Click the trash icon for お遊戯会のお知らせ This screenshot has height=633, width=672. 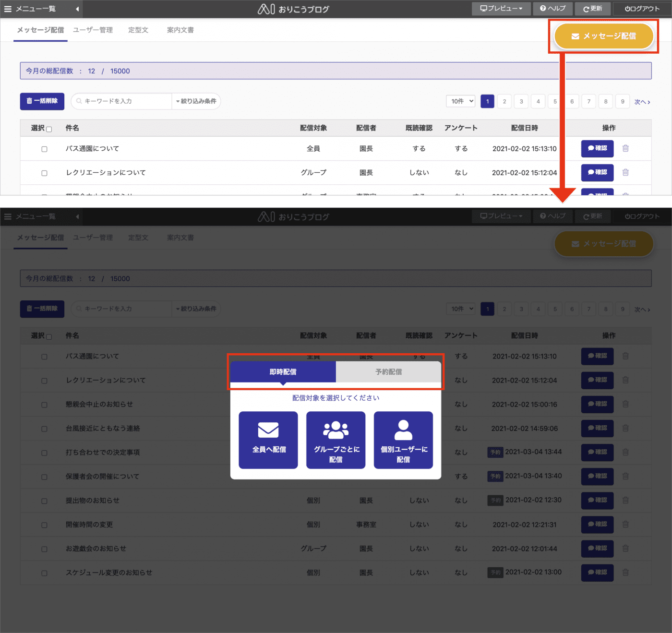tap(625, 548)
